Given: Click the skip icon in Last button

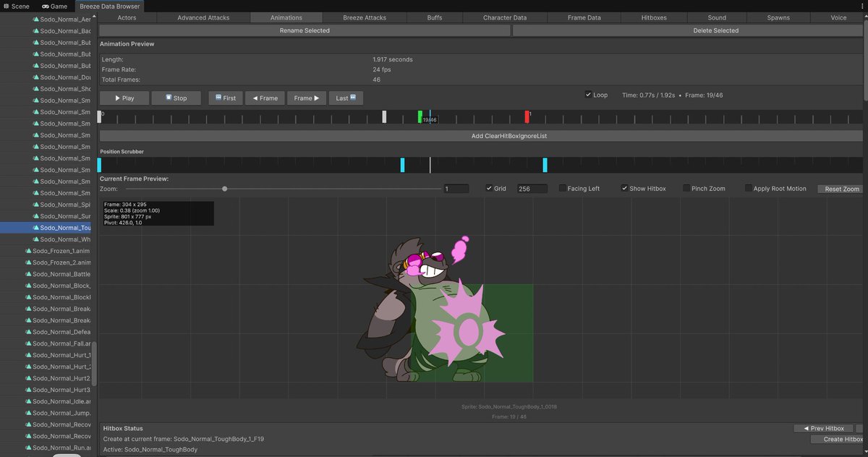Looking at the screenshot, I should coord(354,98).
